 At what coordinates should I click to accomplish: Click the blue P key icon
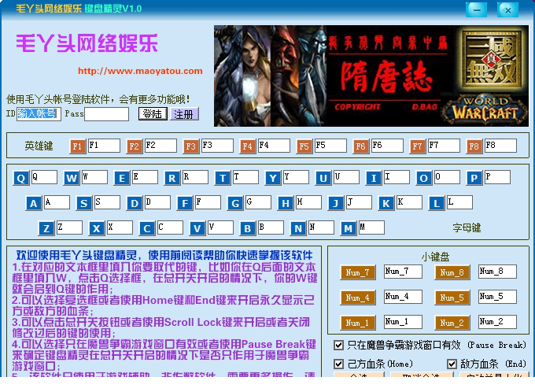474,178
